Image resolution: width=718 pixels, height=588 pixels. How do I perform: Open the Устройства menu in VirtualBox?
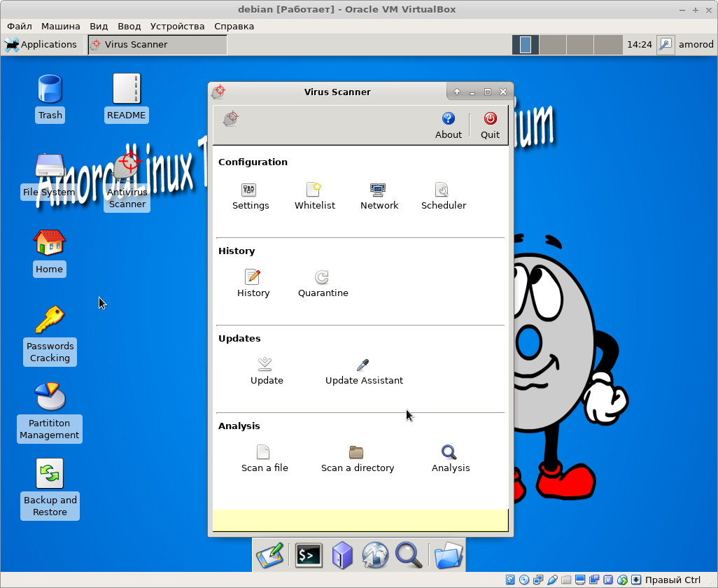point(177,26)
